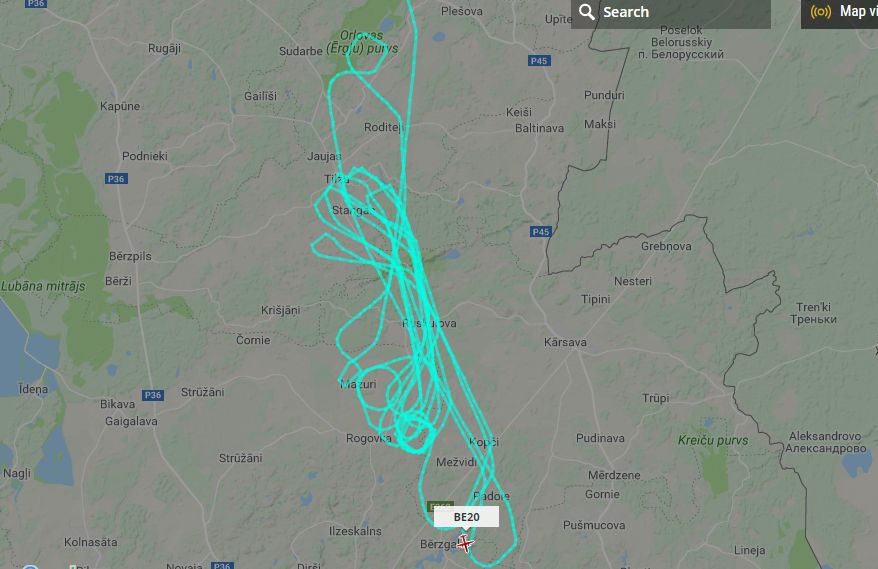This screenshot has height=569, width=878.
Task: Click the Rugāji village label
Action: 164,48
